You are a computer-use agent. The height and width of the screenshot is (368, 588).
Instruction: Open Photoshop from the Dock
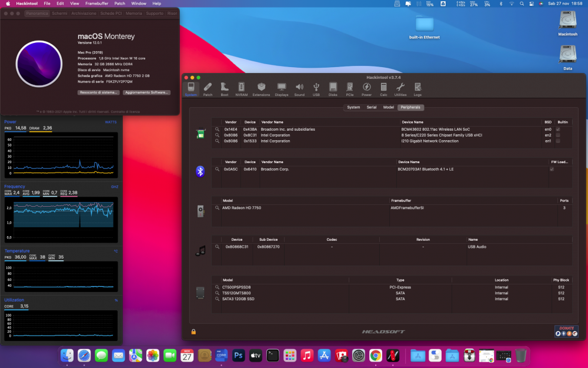[x=239, y=355]
